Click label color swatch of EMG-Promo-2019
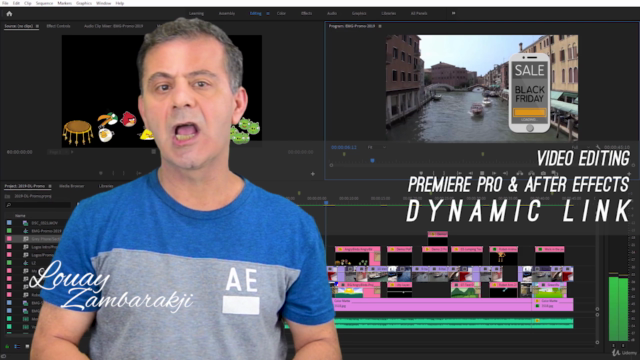Viewport: 640px width, 360px height. tap(9, 231)
